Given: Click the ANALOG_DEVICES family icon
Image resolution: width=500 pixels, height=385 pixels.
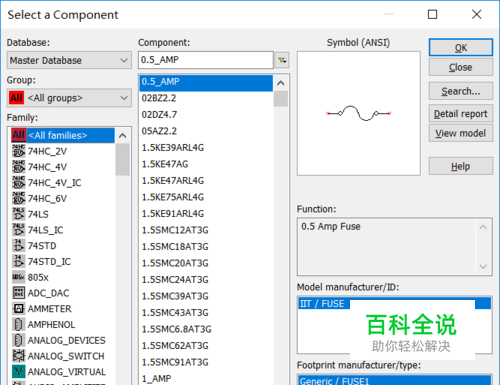Looking at the screenshot, I should (19, 340).
